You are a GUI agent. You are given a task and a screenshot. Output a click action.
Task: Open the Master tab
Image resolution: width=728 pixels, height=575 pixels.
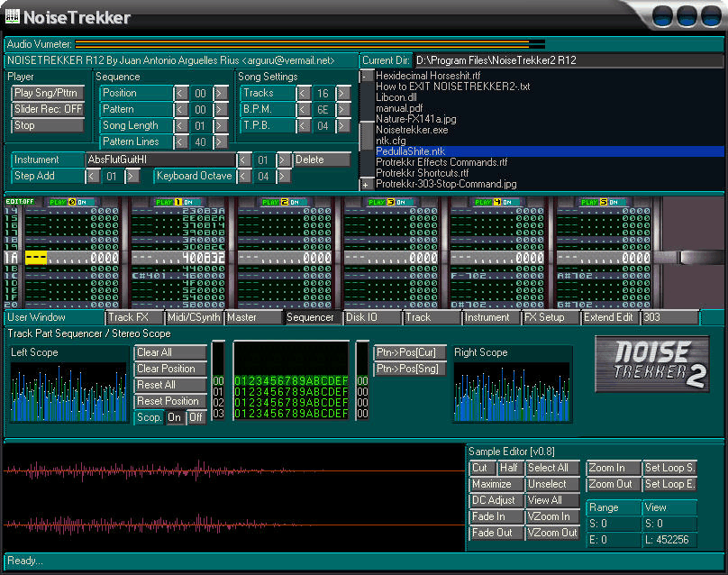pos(253,317)
